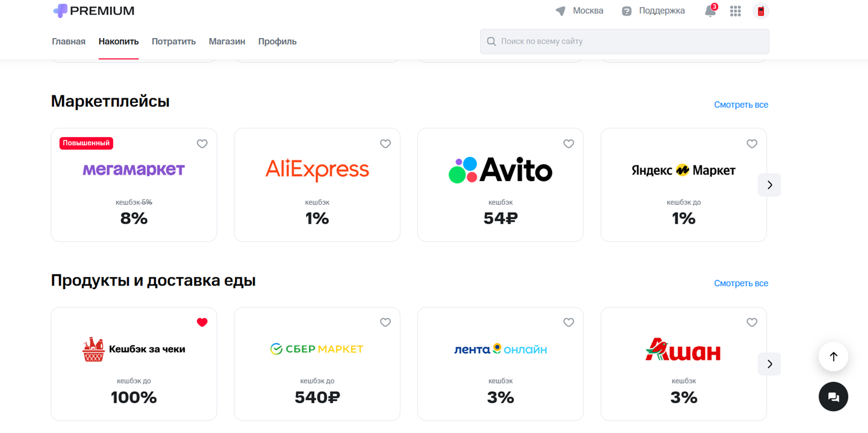Open the user profile avatar

761,11
